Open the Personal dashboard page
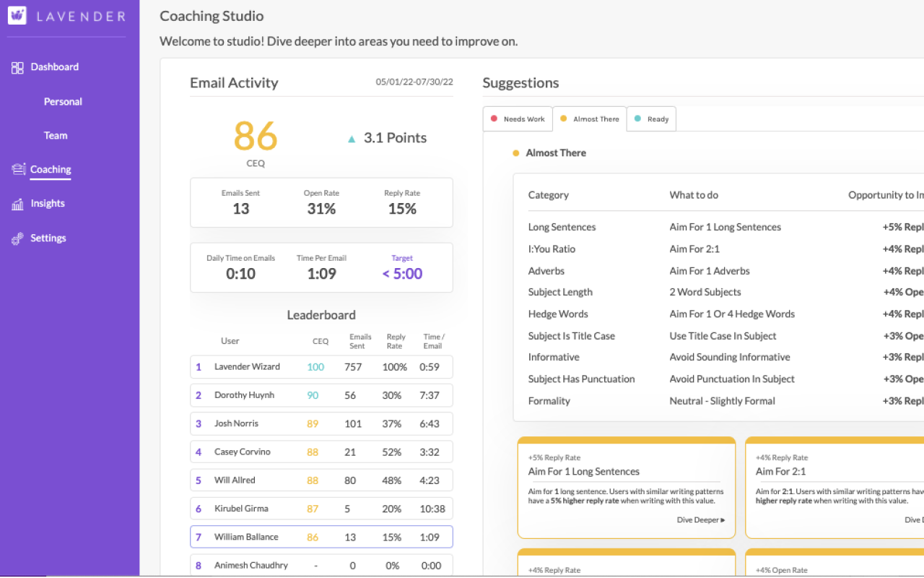924x578 pixels. pyautogui.click(x=63, y=101)
